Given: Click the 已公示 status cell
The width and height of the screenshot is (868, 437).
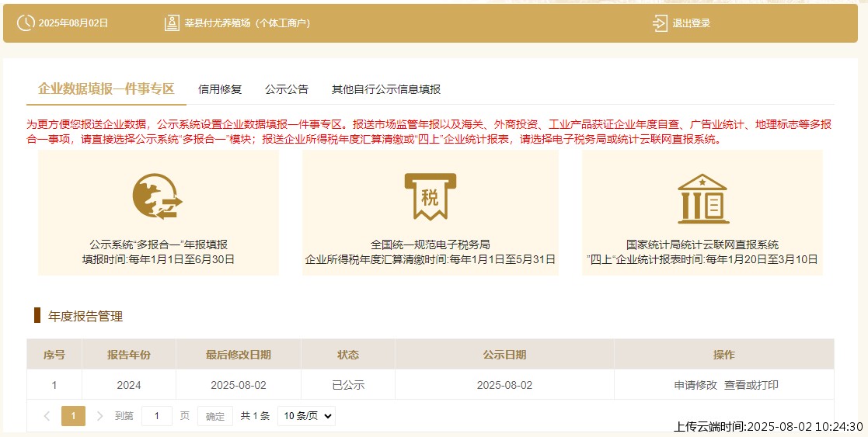Looking at the screenshot, I should coord(348,385).
